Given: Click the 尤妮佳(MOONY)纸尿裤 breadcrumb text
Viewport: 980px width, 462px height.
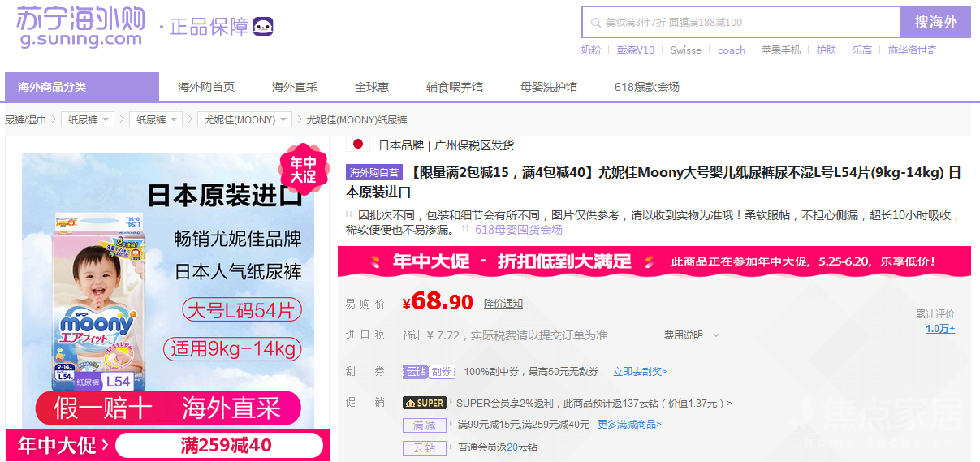Looking at the screenshot, I should [356, 119].
